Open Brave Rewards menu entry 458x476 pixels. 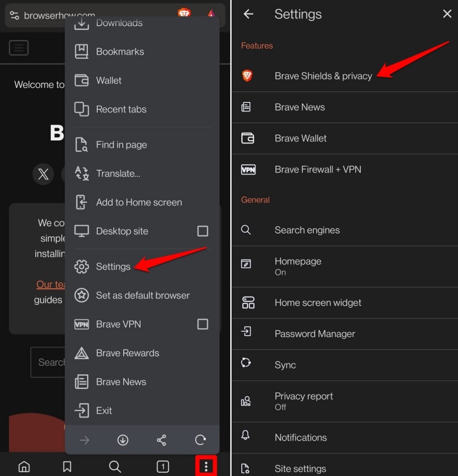(142, 353)
